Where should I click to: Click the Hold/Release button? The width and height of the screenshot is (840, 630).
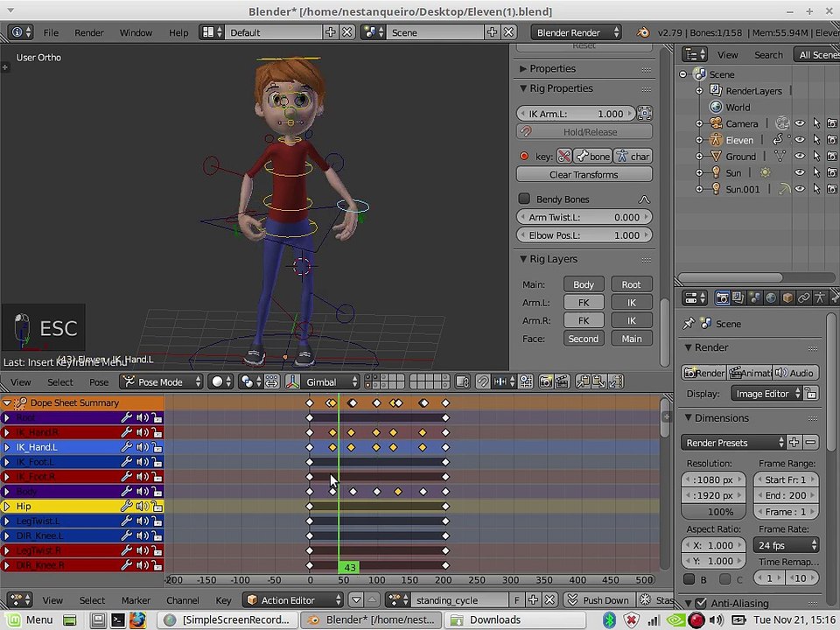click(x=584, y=132)
